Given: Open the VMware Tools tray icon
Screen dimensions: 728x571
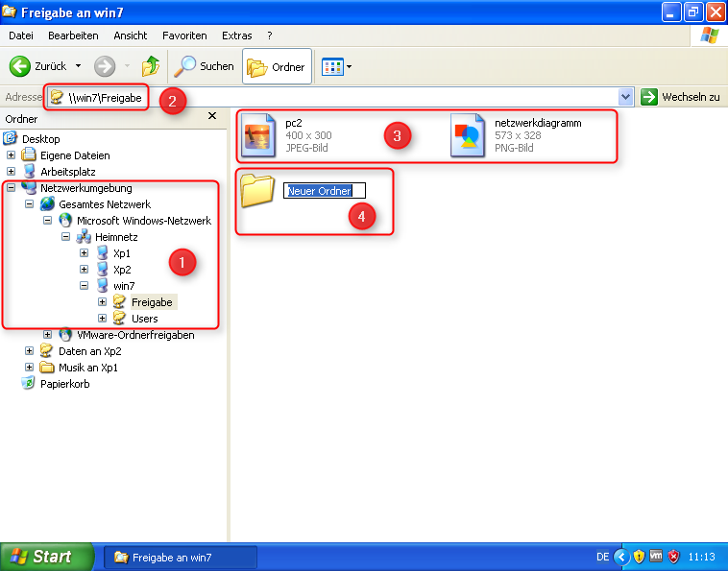Looking at the screenshot, I should (x=656, y=556).
